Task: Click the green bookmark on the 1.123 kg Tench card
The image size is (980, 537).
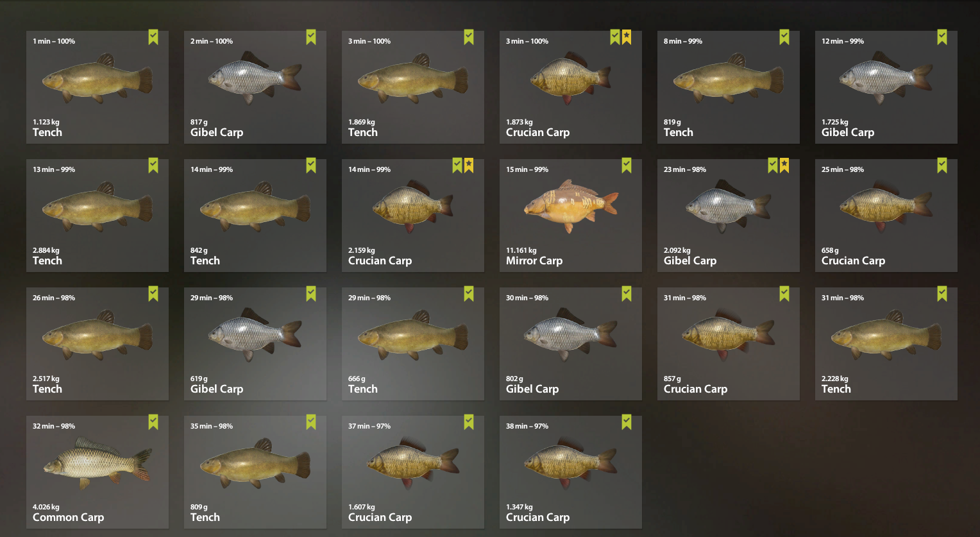Action: (x=153, y=37)
